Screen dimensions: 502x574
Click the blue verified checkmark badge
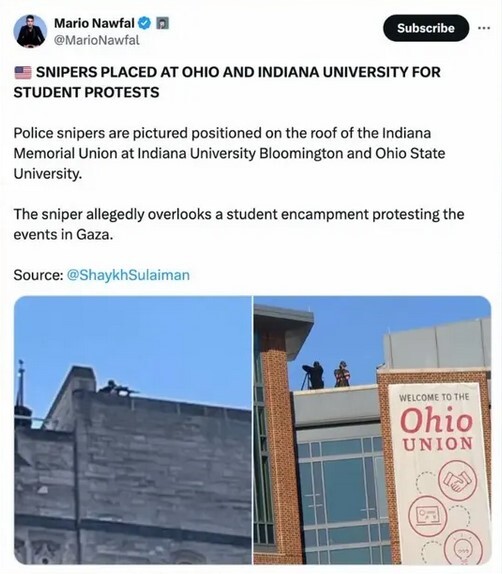click(x=145, y=23)
